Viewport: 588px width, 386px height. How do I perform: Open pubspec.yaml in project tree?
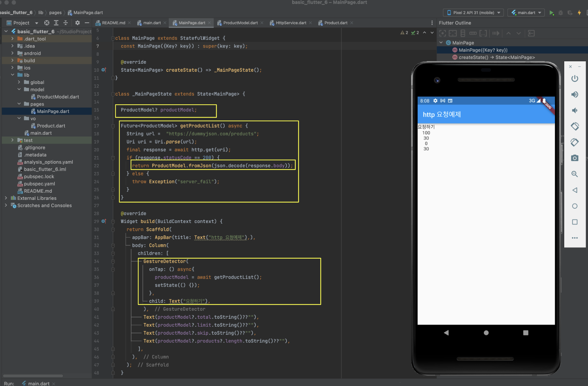coord(39,184)
